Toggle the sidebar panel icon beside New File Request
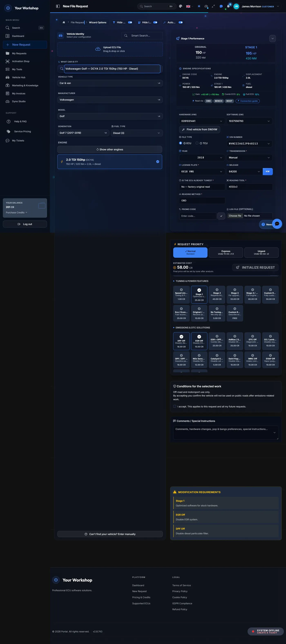This screenshot has height=644, width=286. click(58, 6)
